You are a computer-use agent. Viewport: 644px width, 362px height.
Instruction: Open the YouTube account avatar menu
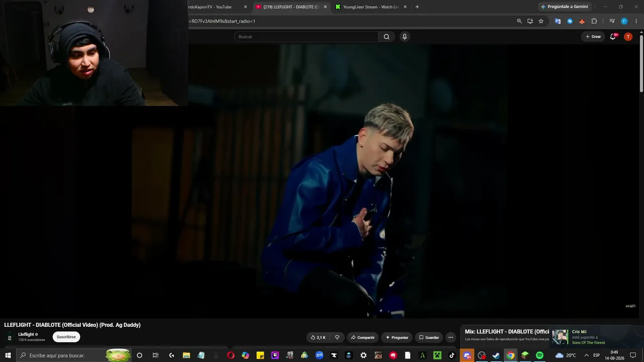628,37
